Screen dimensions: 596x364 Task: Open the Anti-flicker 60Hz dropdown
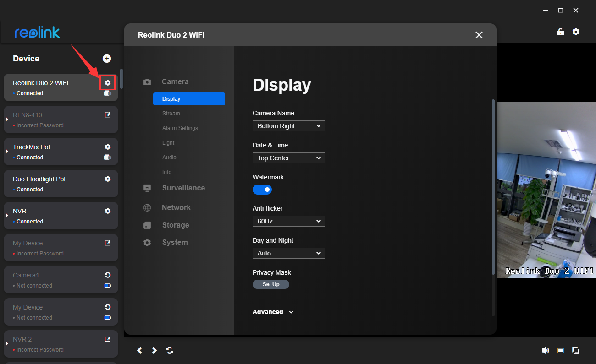tap(289, 221)
